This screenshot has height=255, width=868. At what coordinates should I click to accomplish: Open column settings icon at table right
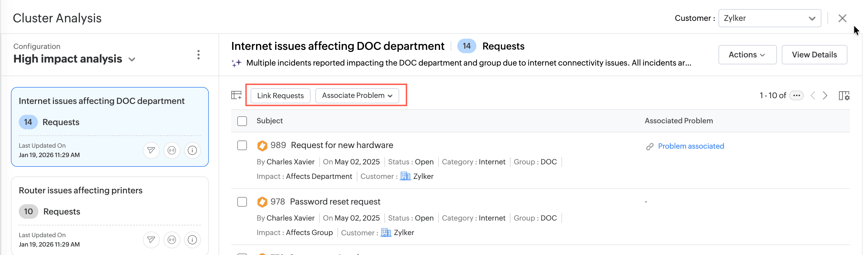[844, 95]
